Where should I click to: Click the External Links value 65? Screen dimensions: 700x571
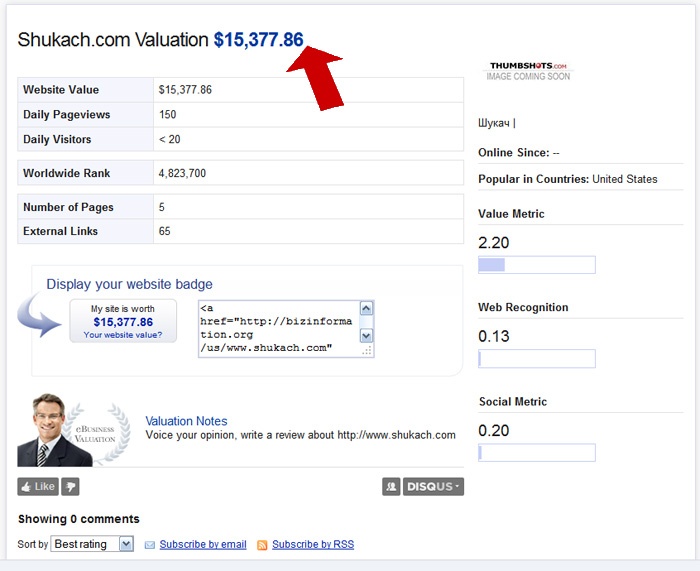coord(164,231)
